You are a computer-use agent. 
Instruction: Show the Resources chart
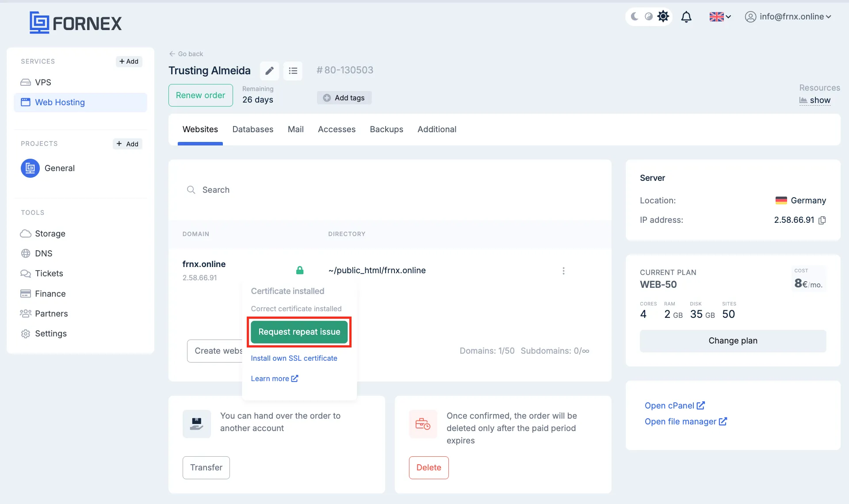tap(815, 100)
